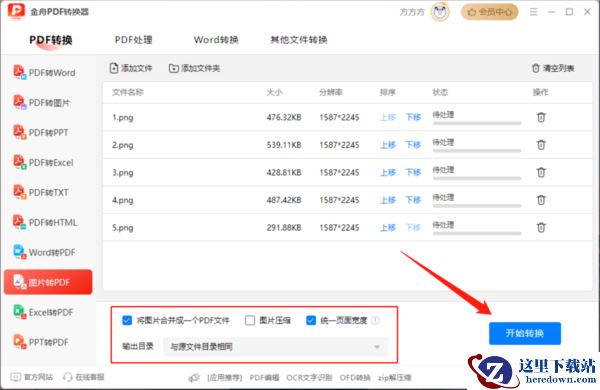
Task: Click 下移 for 1.png
Action: coord(413,117)
